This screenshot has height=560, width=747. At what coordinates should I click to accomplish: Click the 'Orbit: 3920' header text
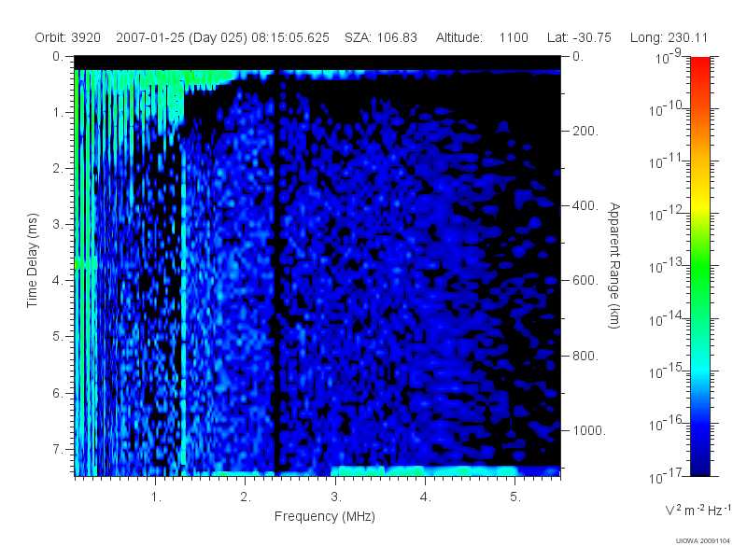click(x=67, y=37)
